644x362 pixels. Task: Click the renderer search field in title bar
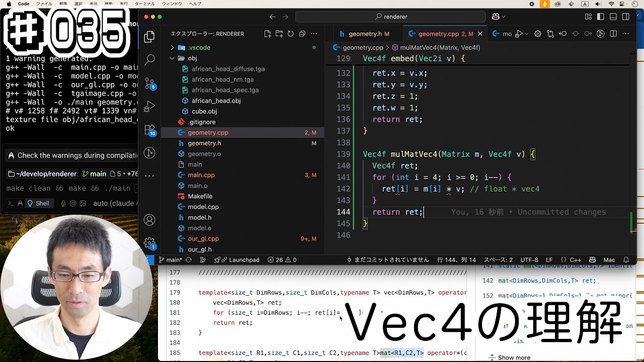click(390, 17)
